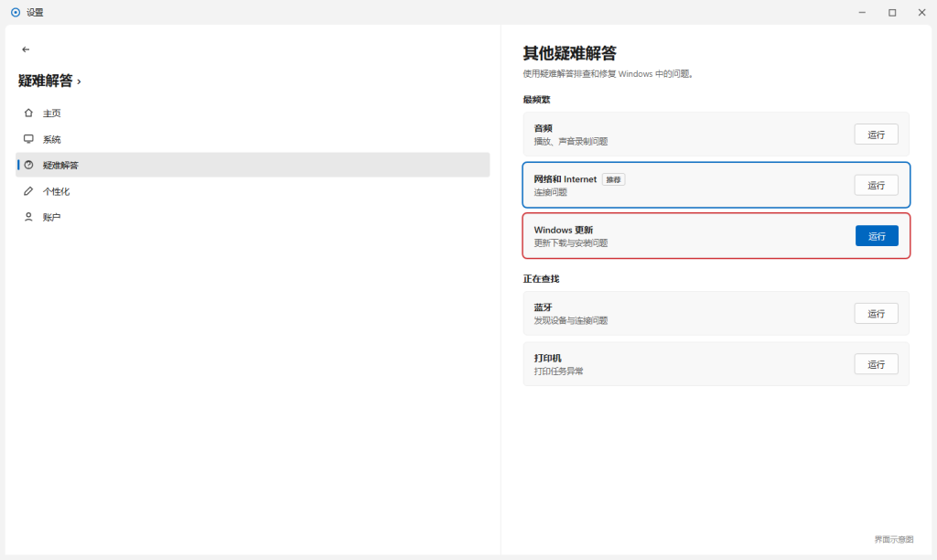Run the 网络和 Internet troubleshooter
Screen dimensions: 937x560
876,185
